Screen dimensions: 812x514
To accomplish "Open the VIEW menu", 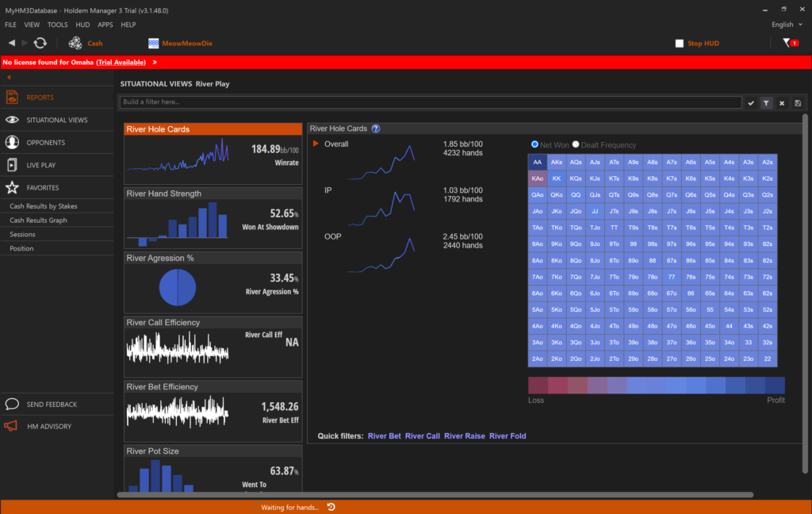I will tap(32, 25).
